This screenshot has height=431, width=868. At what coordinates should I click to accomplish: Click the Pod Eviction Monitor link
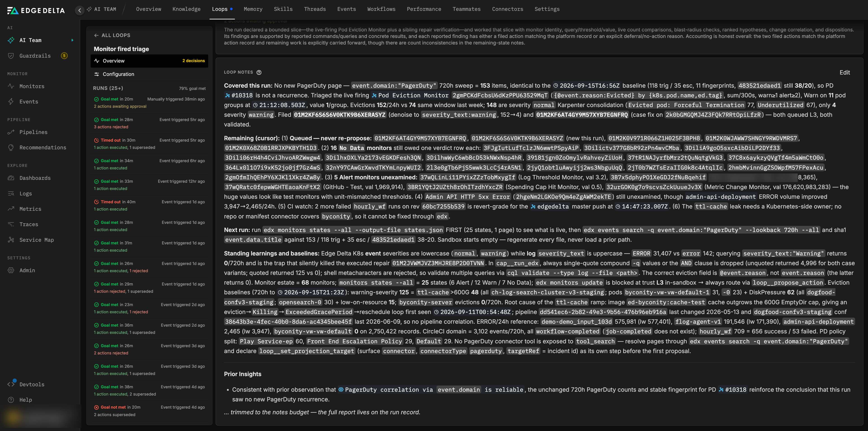[410, 95]
